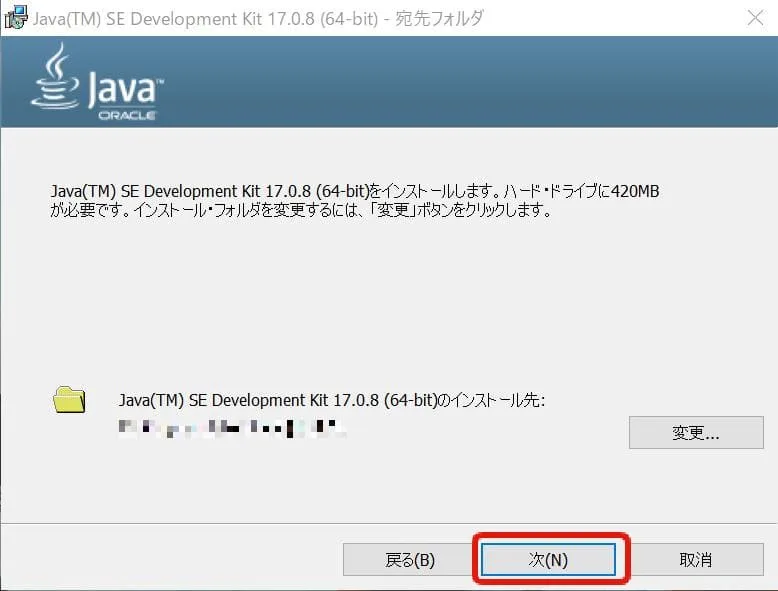Cancel installation with 取消 button
Image resolution: width=778 pixels, height=591 pixels.
coord(696,560)
